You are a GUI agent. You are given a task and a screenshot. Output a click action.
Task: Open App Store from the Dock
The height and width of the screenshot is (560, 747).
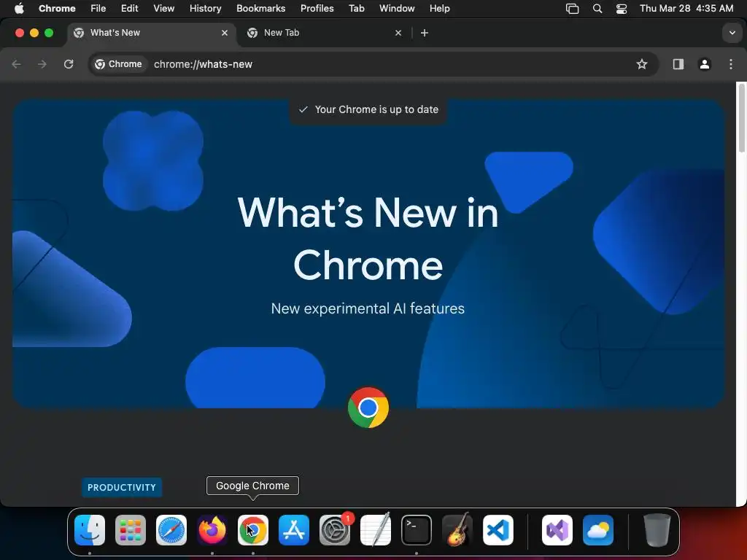click(x=294, y=530)
